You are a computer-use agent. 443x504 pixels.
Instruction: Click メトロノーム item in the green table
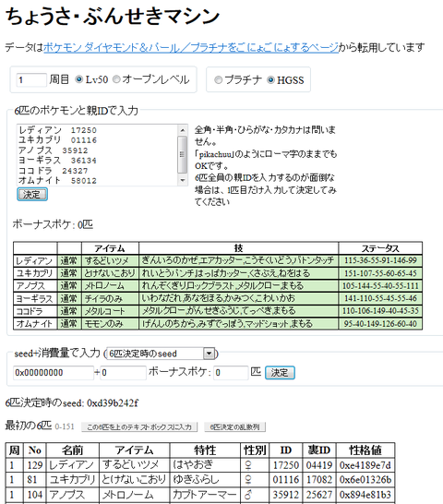[110, 286]
